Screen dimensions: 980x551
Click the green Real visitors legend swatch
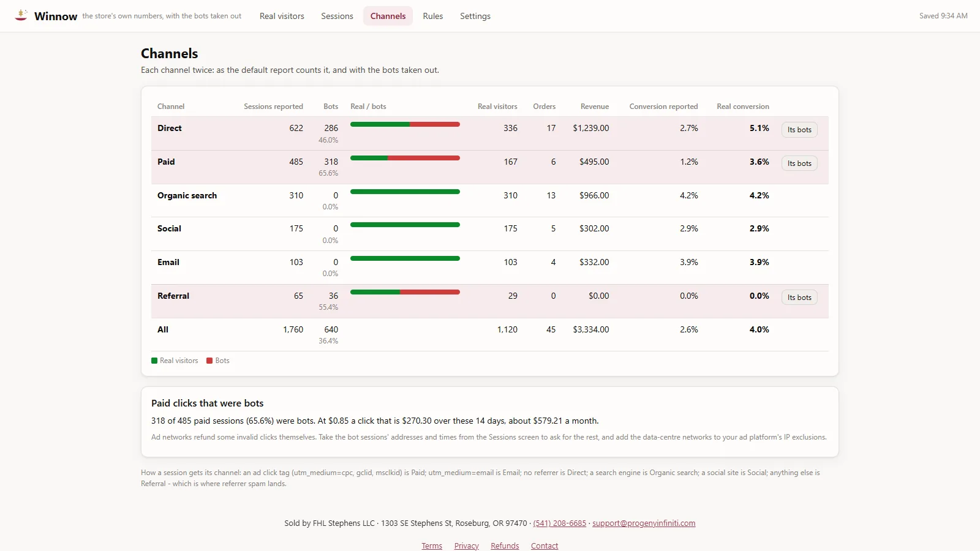tap(154, 361)
